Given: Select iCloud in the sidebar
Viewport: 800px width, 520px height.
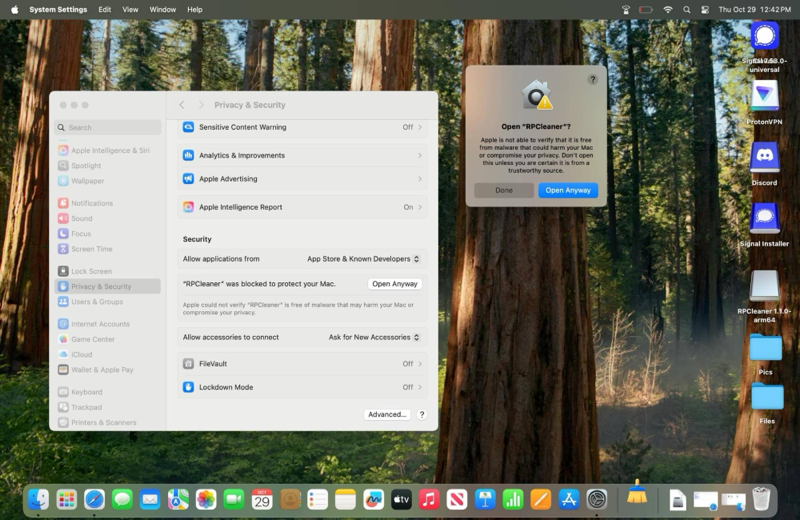Looking at the screenshot, I should tap(108, 355).
